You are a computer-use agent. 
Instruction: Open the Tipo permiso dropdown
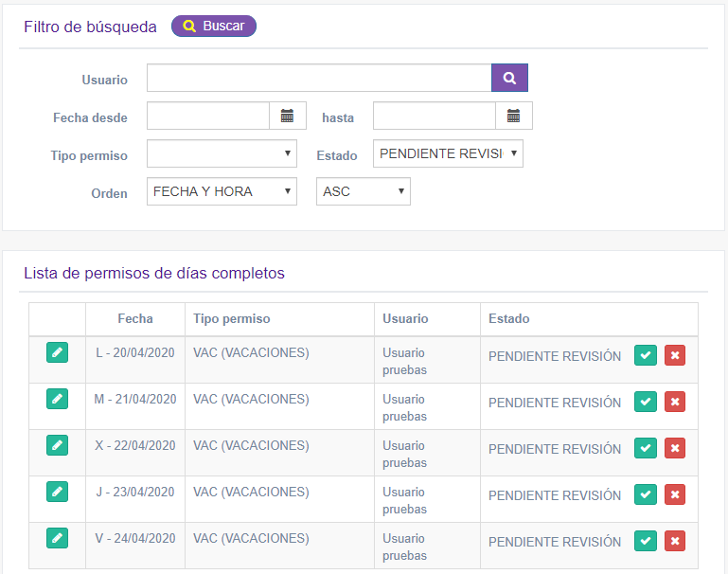222,153
